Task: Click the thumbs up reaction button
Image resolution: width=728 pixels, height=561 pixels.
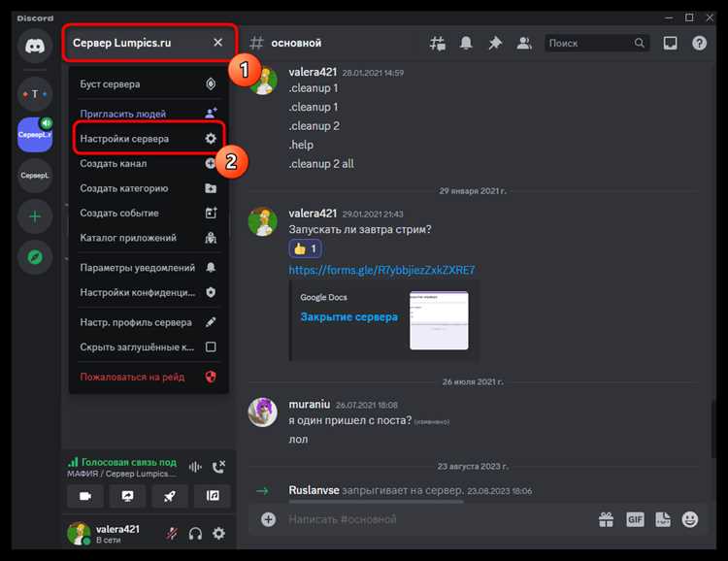Action: click(x=305, y=248)
